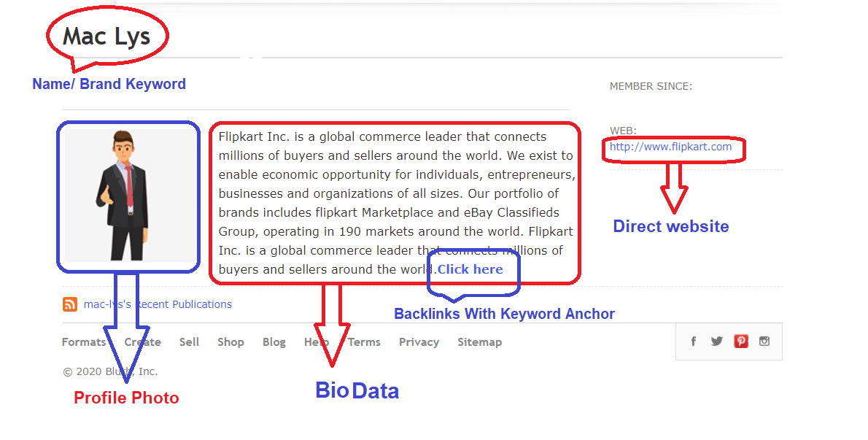Open mac-lys's Recent Publications link
The width and height of the screenshot is (868, 440).
click(x=158, y=304)
